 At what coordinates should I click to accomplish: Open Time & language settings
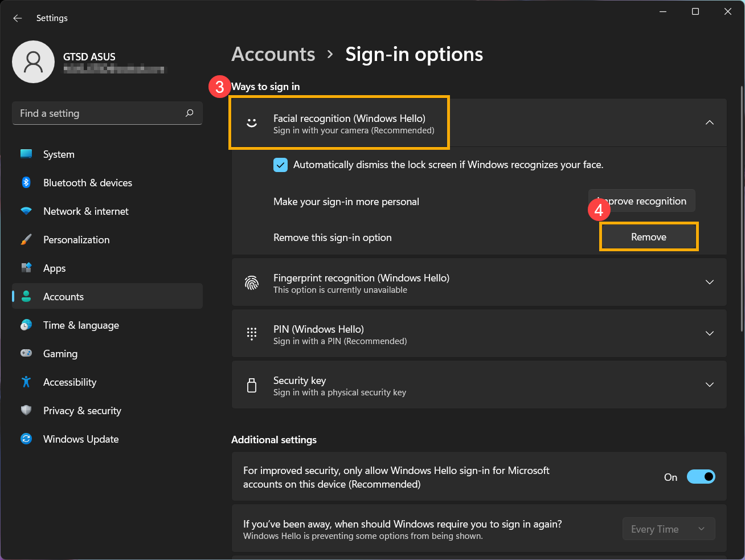click(x=107, y=325)
